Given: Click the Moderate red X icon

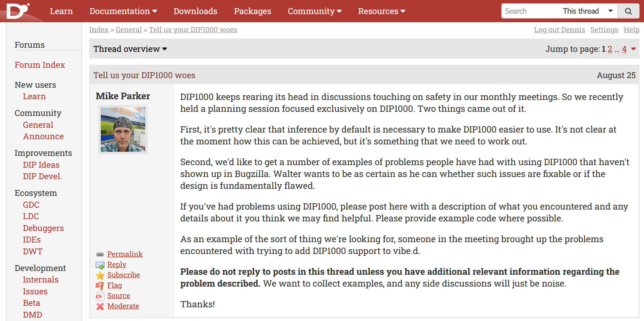Looking at the screenshot, I should tap(100, 307).
